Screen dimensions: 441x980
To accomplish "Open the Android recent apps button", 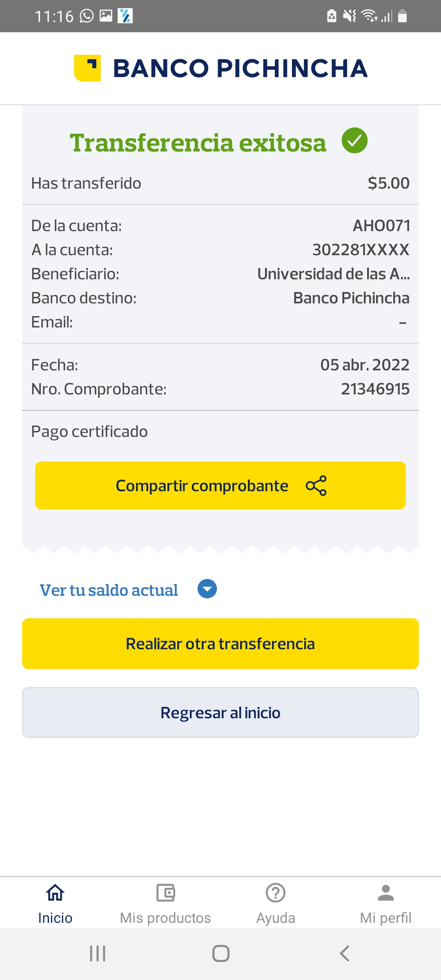I will (x=98, y=953).
